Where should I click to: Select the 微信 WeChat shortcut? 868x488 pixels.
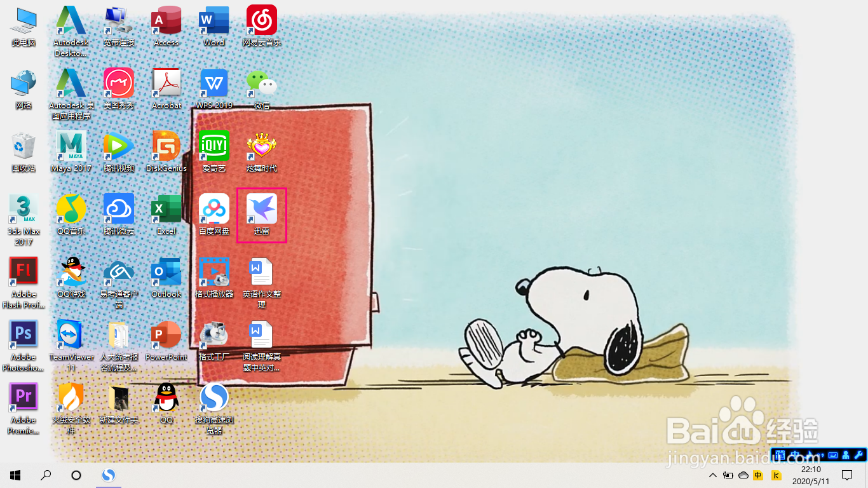click(x=262, y=90)
